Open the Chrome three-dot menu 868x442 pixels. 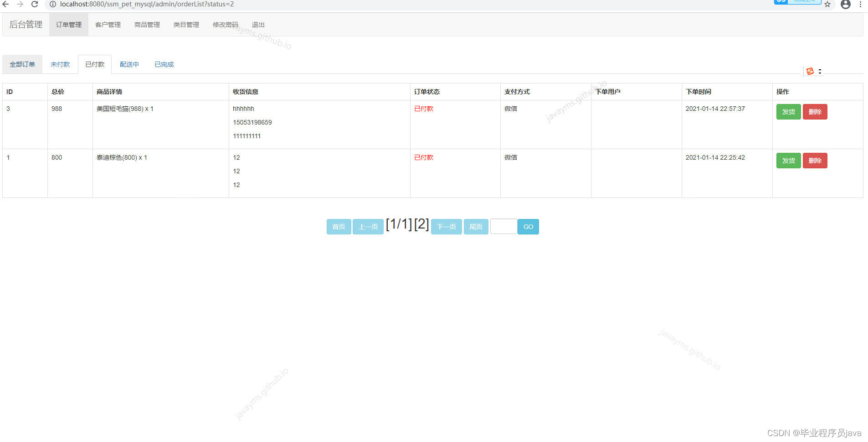[860, 4]
